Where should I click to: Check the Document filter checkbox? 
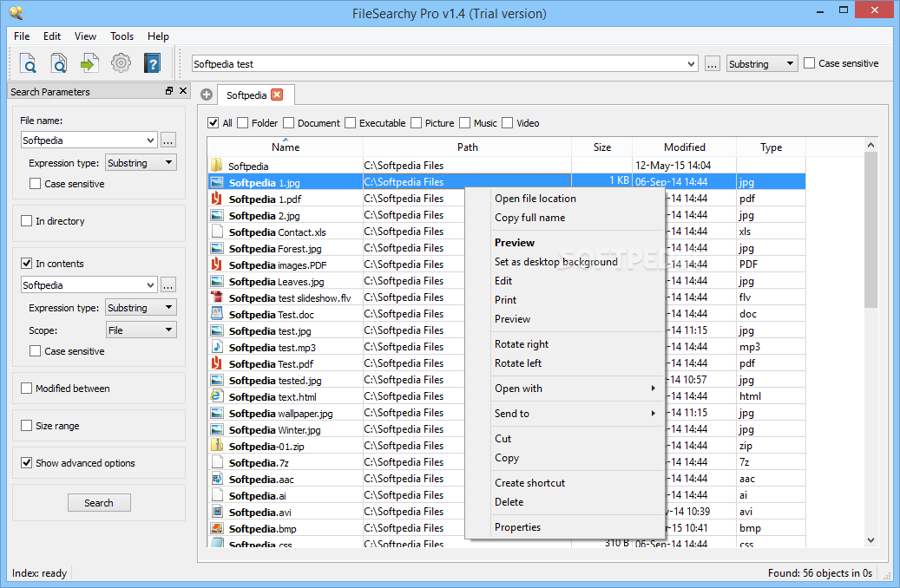click(289, 123)
